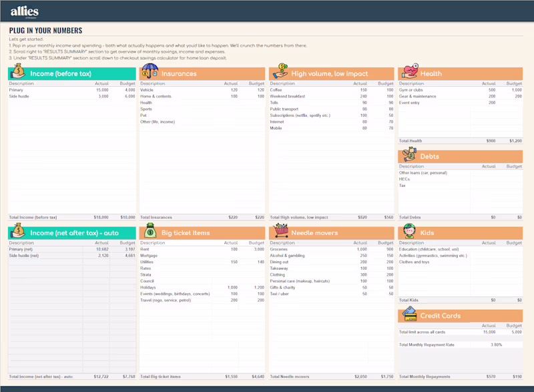Click the Vehicle insurance actual cell

tap(234, 90)
